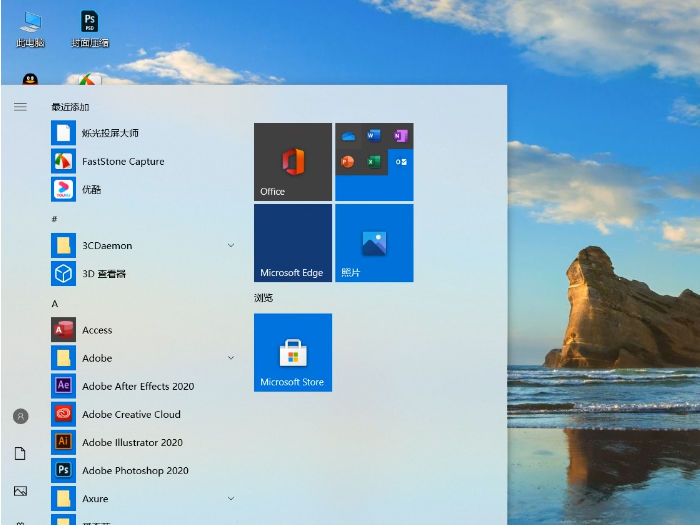Launch Adobe Illustrator 2020 icon
Image resolution: width=700 pixels, height=525 pixels.
pos(63,442)
